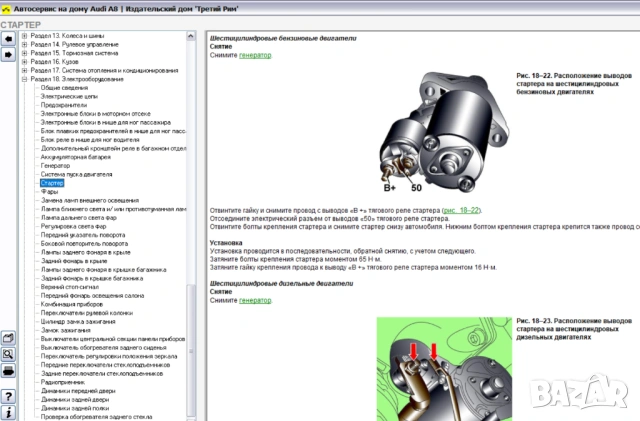Open 'Лампа ближнего света' item
This screenshot has height=421, width=640.
pos(113,209)
